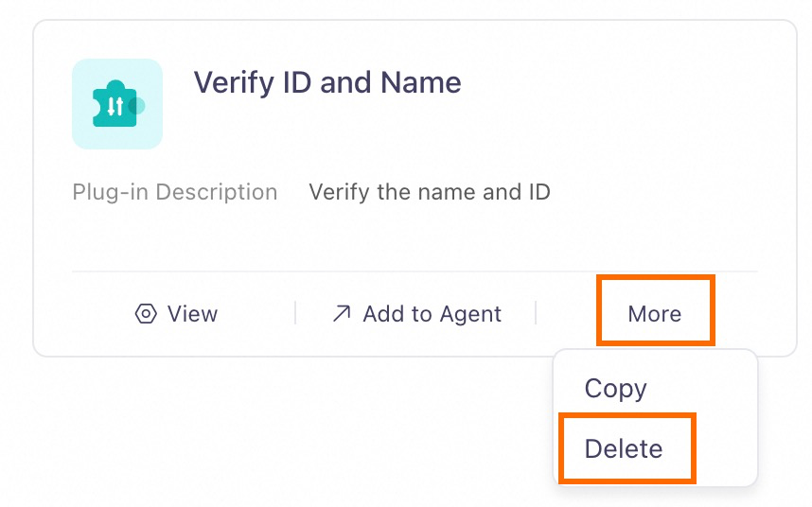Click the blank space below Copy and Delete popup
The height and width of the screenshot is (507, 812).
click(655, 497)
